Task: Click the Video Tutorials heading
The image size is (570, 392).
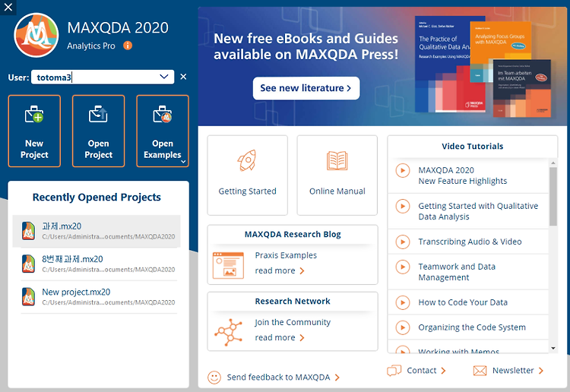Action: coord(472,147)
